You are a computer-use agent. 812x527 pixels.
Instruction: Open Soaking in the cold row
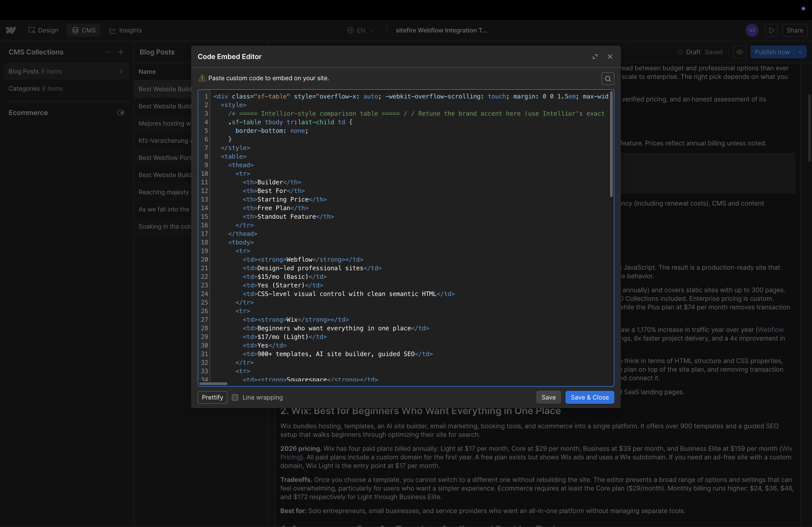point(165,226)
